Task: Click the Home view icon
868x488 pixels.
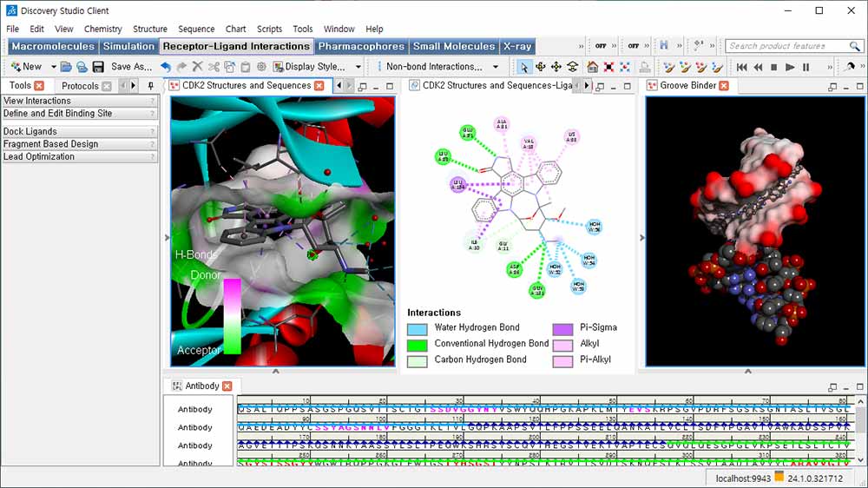Action: click(x=592, y=67)
